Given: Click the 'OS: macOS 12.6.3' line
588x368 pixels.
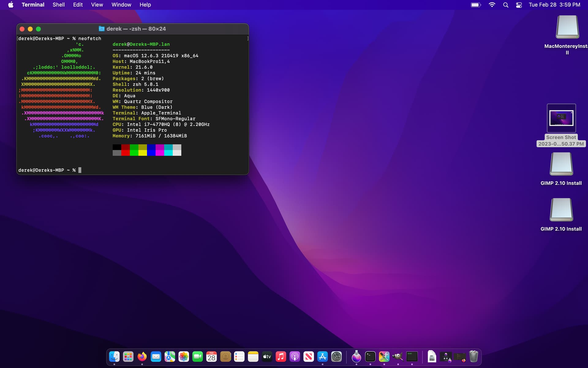Looking at the screenshot, I should click(155, 56).
